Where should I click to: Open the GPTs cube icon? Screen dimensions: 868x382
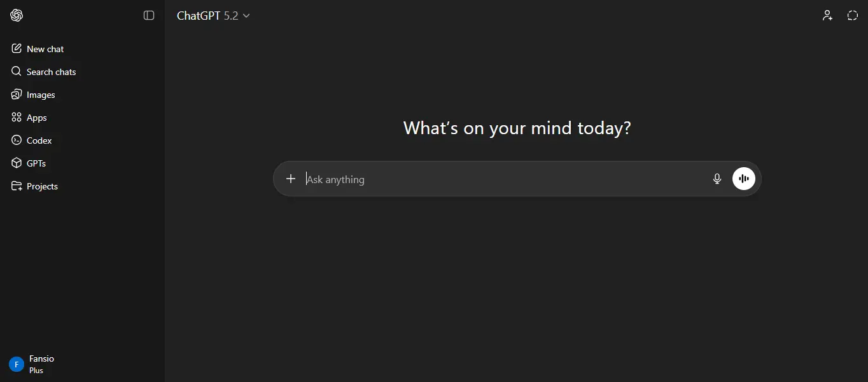[x=17, y=163]
